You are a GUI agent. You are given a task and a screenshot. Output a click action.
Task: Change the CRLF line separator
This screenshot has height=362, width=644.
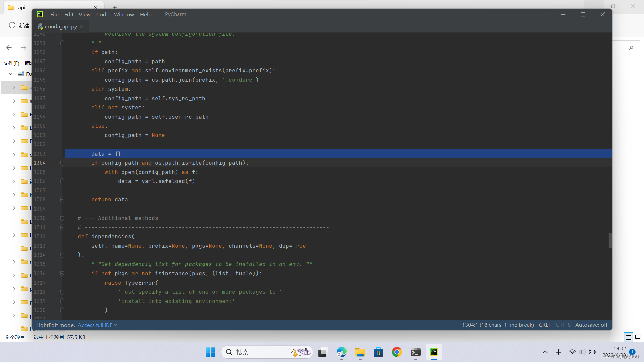pyautogui.click(x=545, y=325)
